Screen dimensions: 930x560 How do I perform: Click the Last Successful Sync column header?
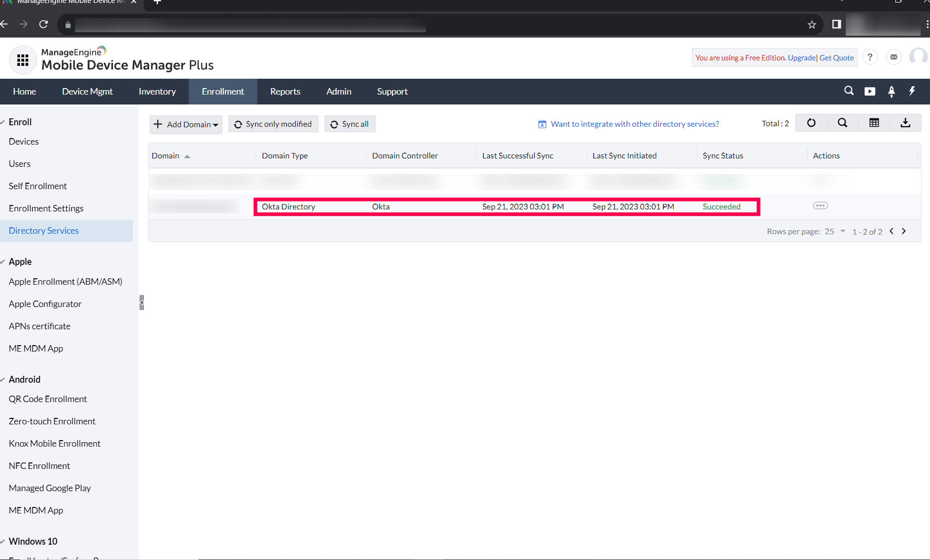pos(518,155)
